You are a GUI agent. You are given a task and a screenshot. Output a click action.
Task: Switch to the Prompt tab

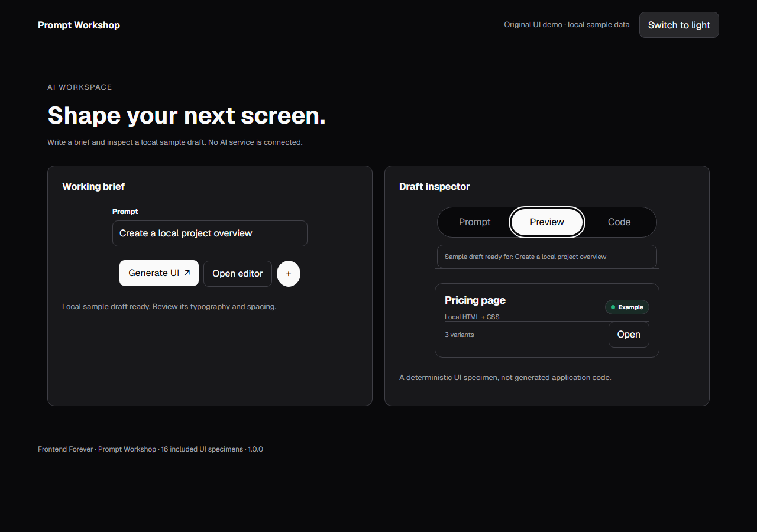[x=475, y=222]
